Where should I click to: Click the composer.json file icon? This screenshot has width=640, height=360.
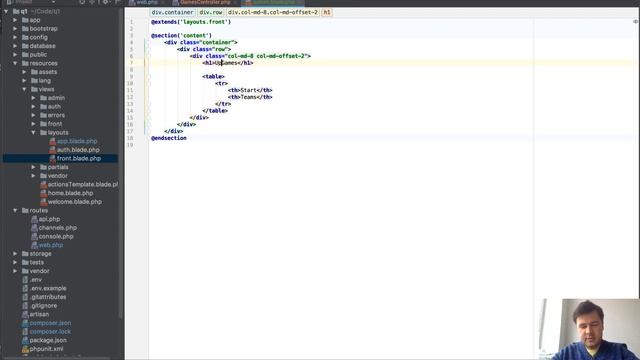25,323
